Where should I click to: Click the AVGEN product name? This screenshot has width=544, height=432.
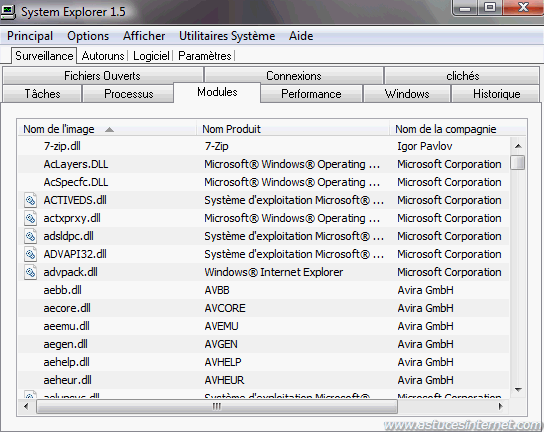[221, 345]
